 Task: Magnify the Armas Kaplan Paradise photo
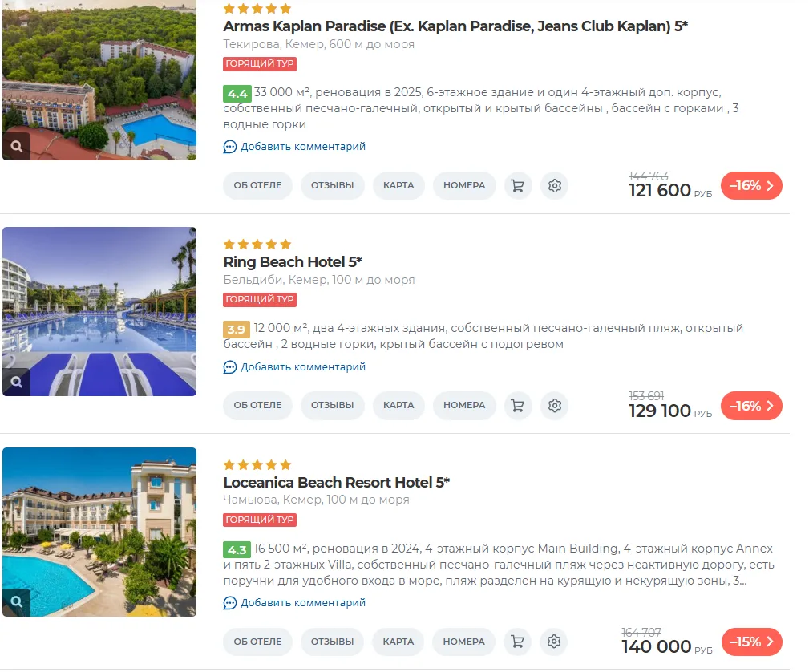pyautogui.click(x=17, y=146)
